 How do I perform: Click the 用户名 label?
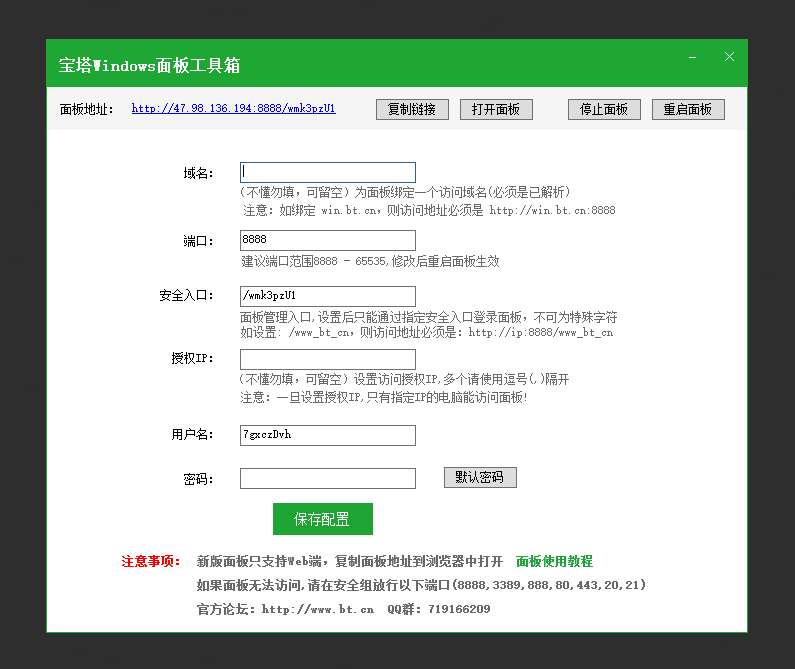click(192, 435)
